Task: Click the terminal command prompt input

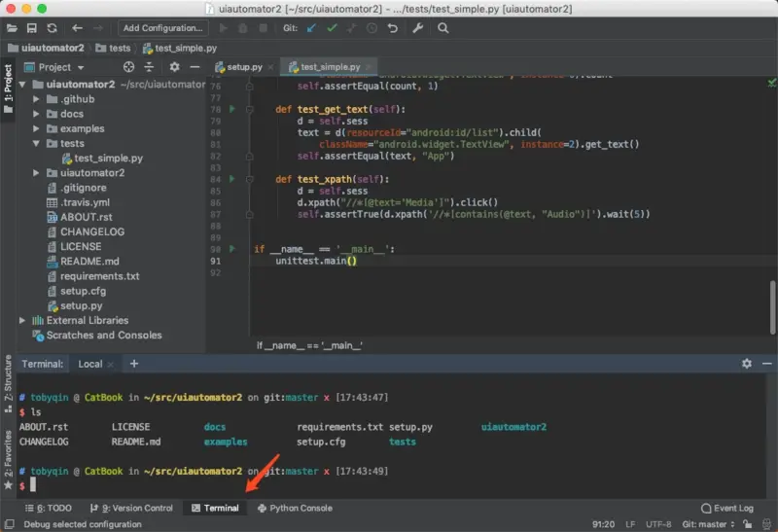Action: click(x=33, y=485)
